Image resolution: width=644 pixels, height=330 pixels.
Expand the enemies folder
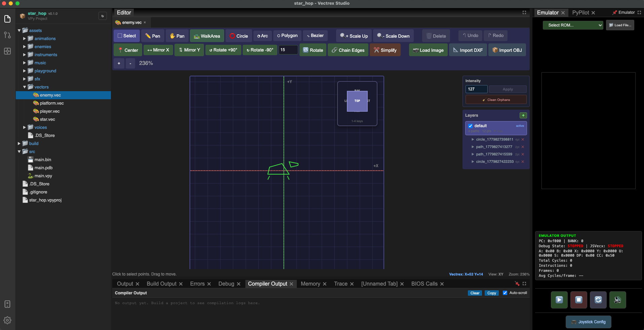pos(25,46)
